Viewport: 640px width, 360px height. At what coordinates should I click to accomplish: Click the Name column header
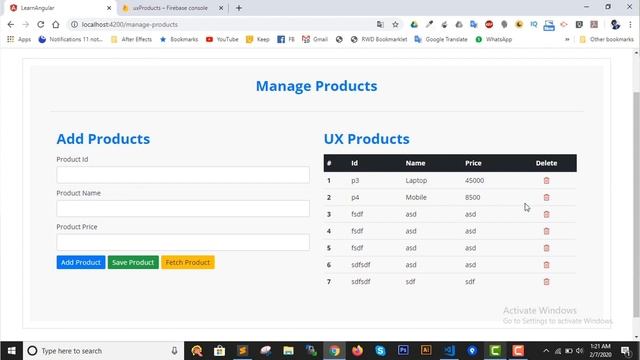click(x=415, y=163)
